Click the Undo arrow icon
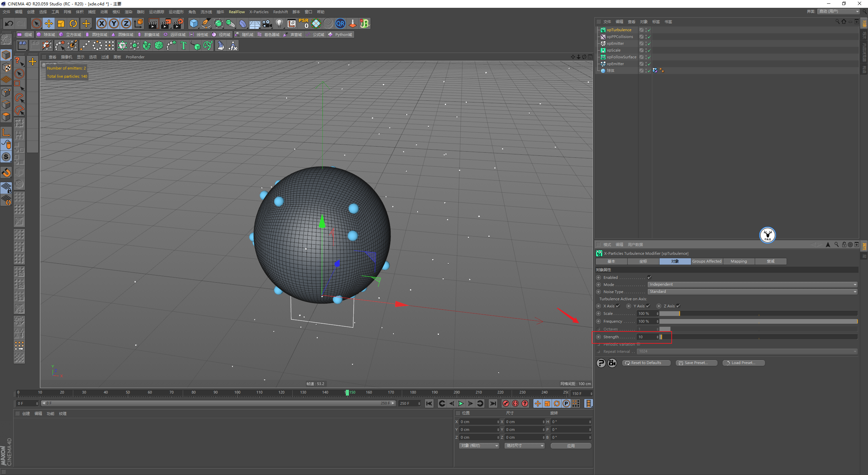The image size is (868, 475). coord(9,23)
